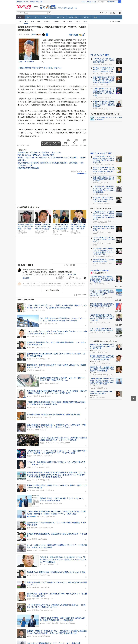Click the professor's article photo
Screen dimensions: 138x644
(x=29, y=49)
